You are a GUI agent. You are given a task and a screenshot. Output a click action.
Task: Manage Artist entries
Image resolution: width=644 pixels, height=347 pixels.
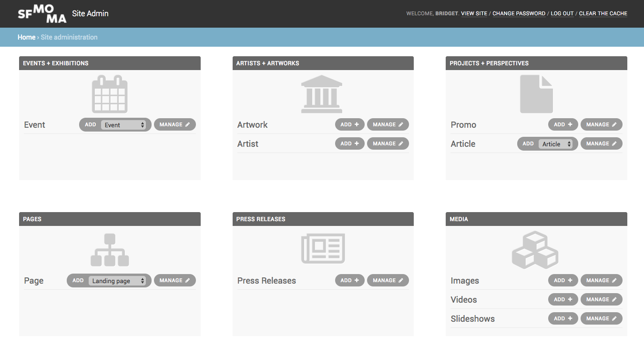[388, 144]
